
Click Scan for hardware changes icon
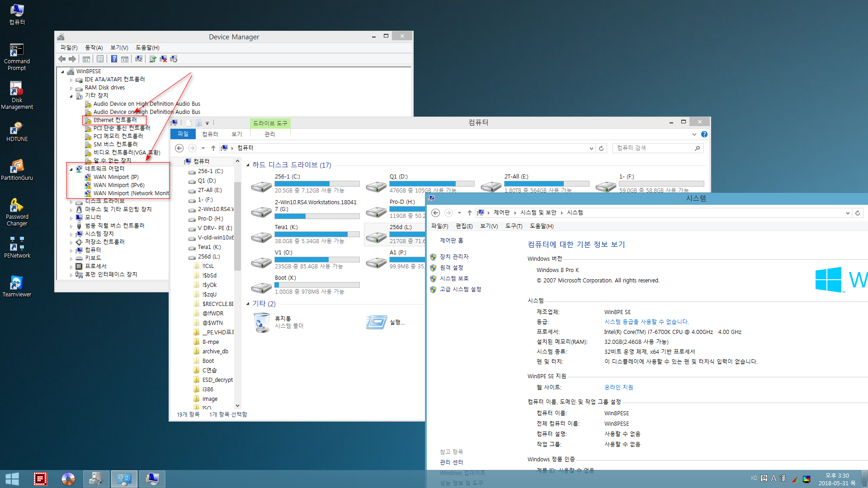tap(139, 59)
